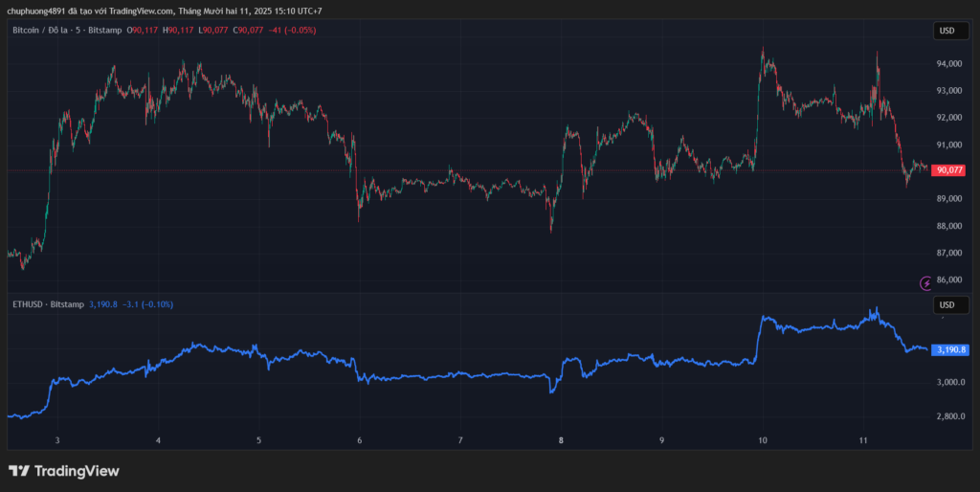Click the ETHUSD · Bitstamp legend label
The image size is (980, 492).
[x=47, y=304]
